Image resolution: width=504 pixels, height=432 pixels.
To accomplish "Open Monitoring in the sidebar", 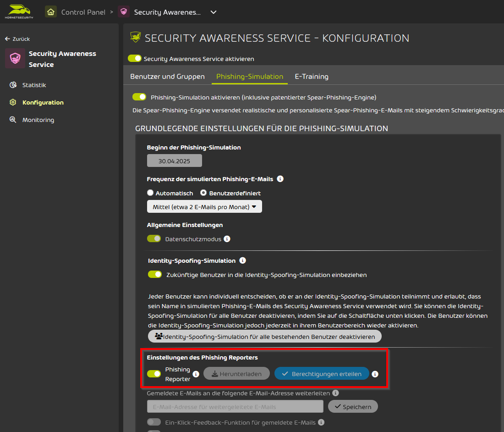I will 38,120.
